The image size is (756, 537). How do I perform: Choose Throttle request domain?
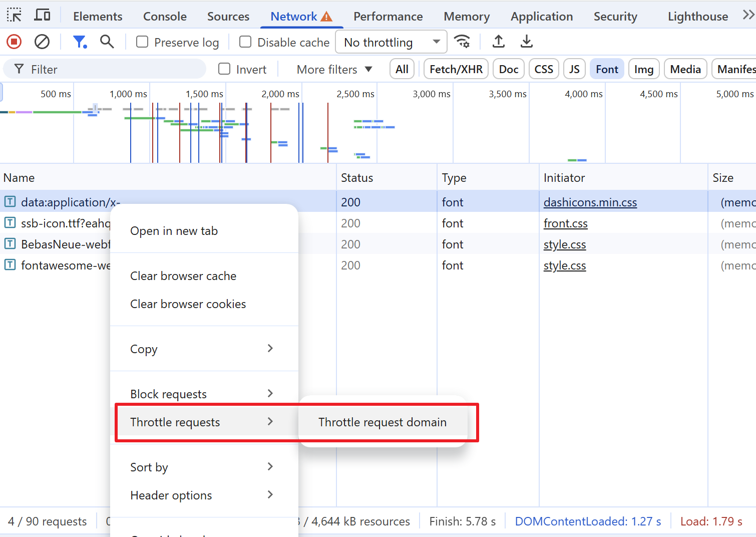pos(383,422)
